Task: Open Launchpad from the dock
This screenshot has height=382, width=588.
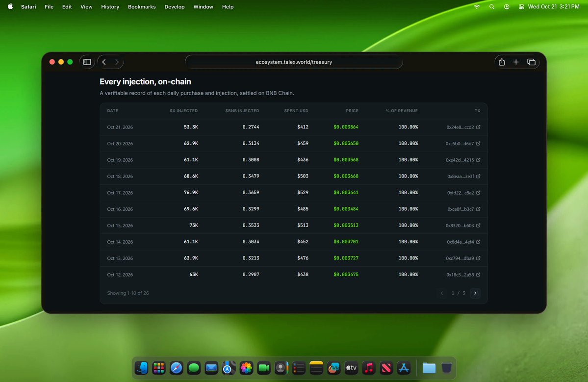Action: click(x=158, y=368)
